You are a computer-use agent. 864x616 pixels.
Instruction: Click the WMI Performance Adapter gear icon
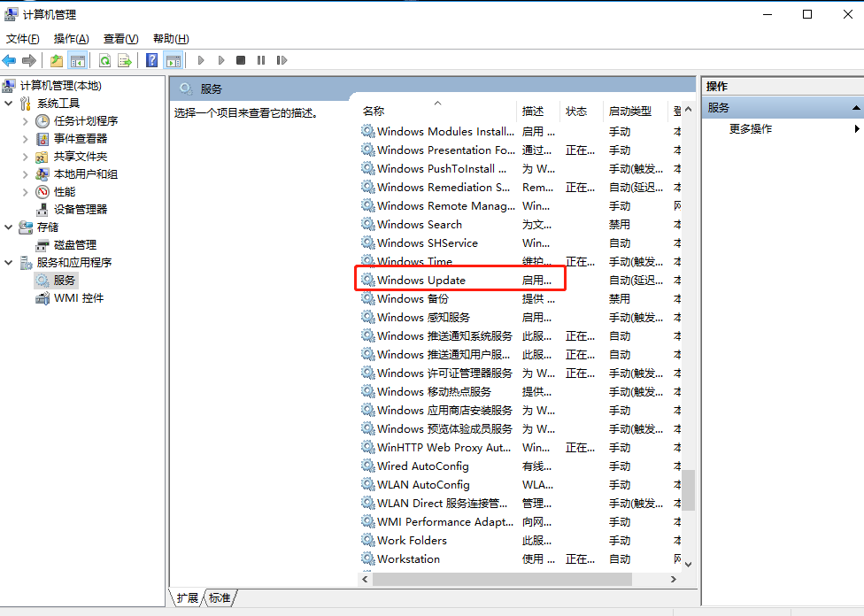(x=368, y=521)
